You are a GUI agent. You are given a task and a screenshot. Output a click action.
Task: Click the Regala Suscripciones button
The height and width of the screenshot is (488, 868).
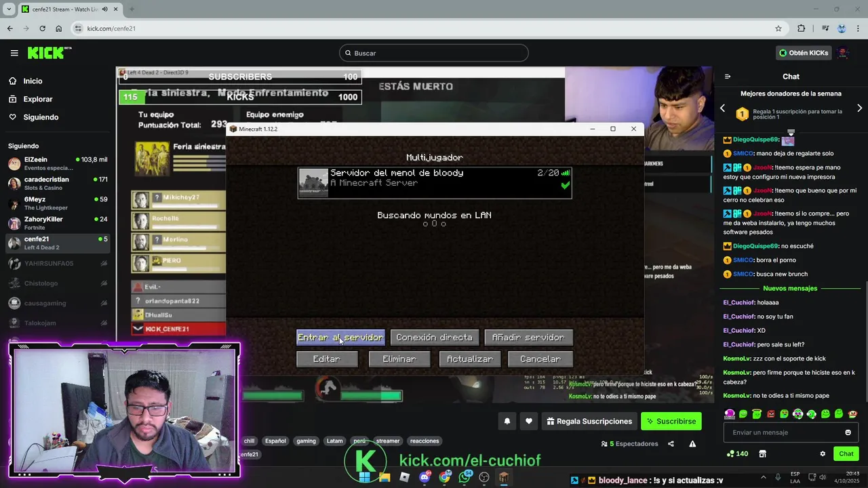(589, 421)
